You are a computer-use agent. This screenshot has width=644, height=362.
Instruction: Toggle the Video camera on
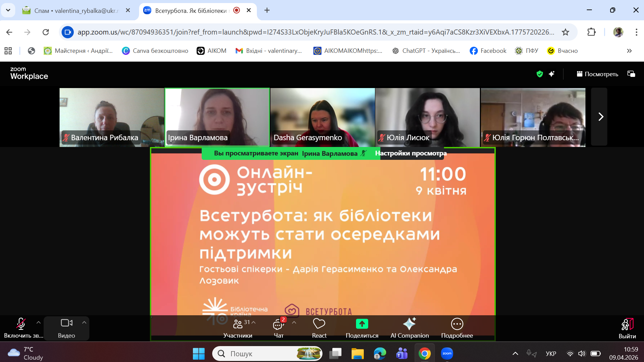66,323
